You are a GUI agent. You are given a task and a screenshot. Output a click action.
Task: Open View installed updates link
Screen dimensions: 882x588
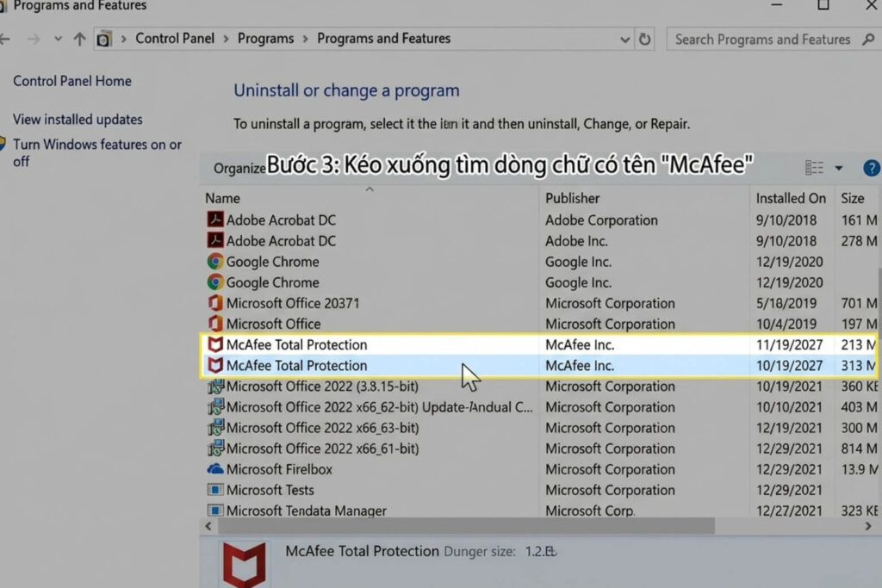tap(78, 119)
